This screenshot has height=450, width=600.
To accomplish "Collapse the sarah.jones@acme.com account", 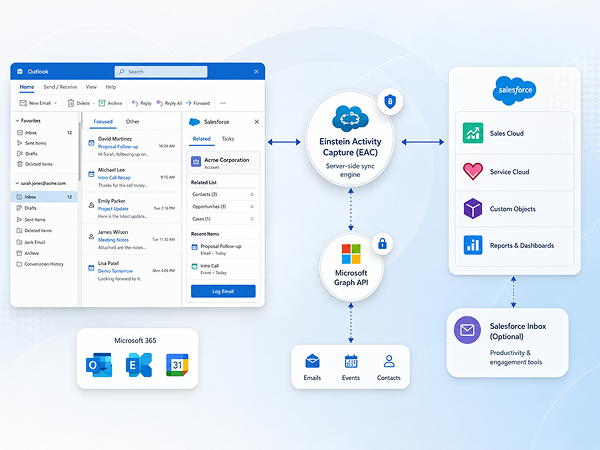I will [17, 183].
